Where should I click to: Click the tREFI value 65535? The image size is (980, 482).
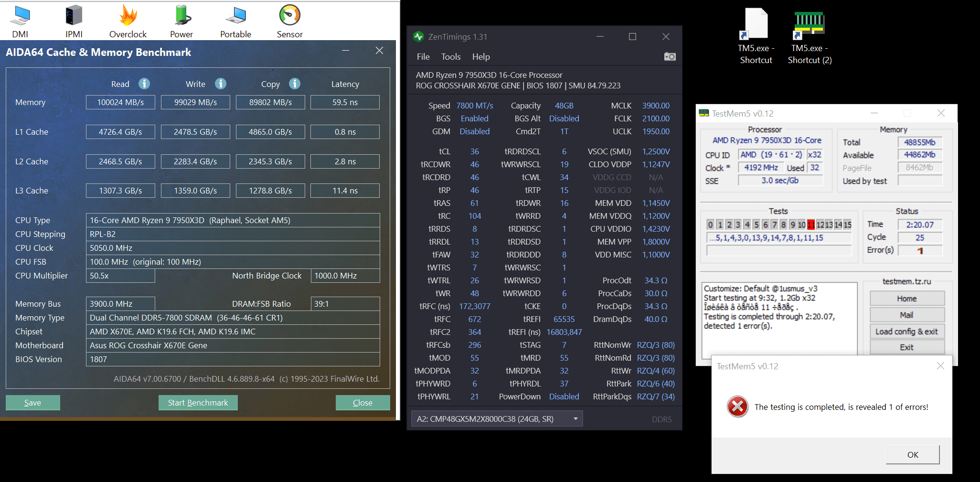click(564, 319)
